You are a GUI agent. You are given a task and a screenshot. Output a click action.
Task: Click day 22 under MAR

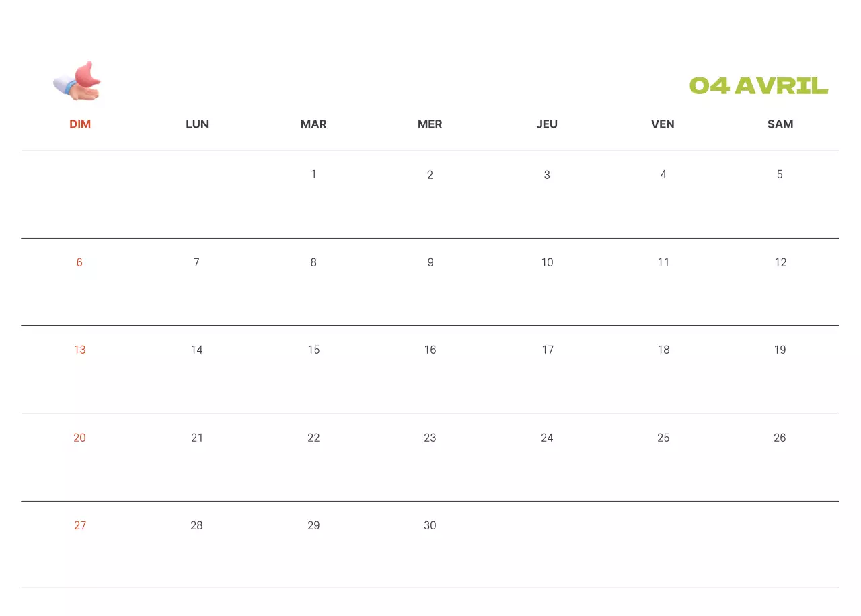(313, 438)
